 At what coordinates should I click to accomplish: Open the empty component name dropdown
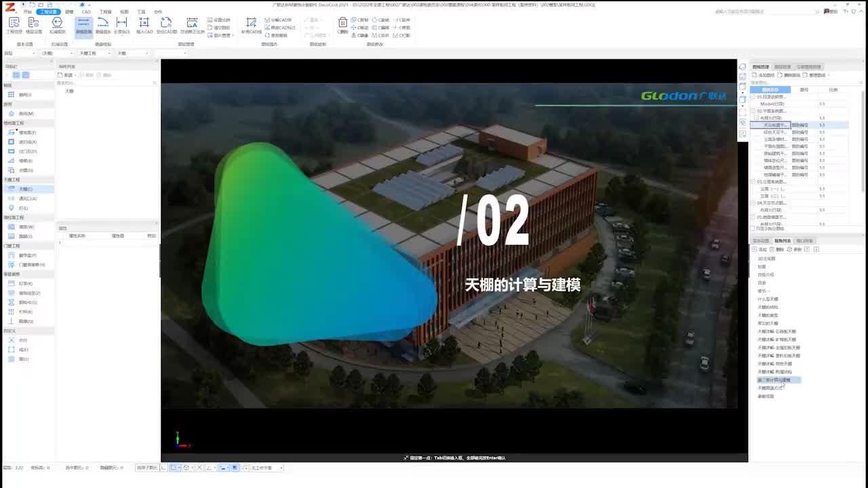(x=170, y=53)
